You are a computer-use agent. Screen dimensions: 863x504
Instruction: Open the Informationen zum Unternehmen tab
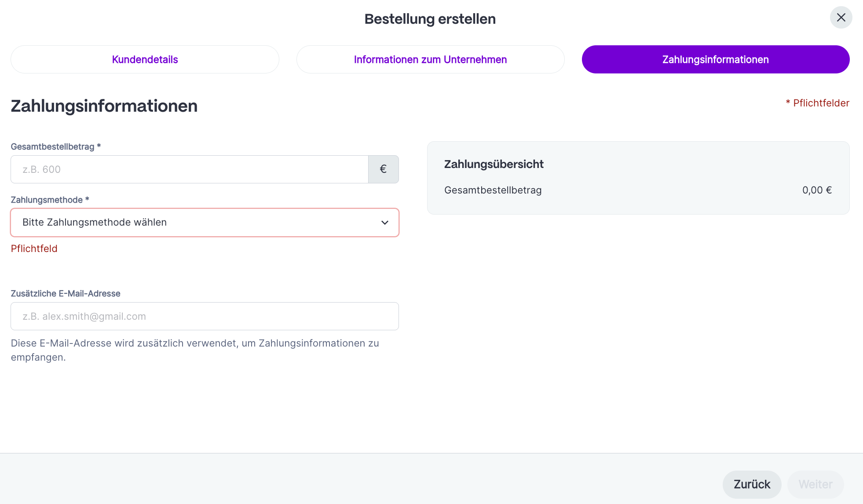click(x=430, y=59)
